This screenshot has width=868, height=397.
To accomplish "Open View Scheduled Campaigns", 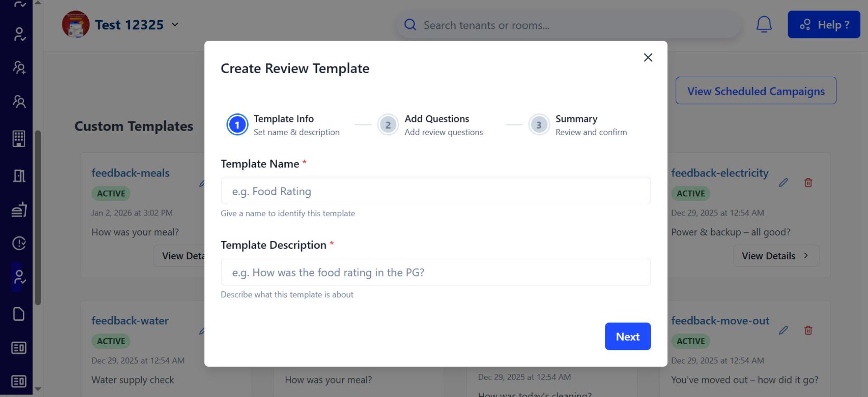I will [755, 91].
